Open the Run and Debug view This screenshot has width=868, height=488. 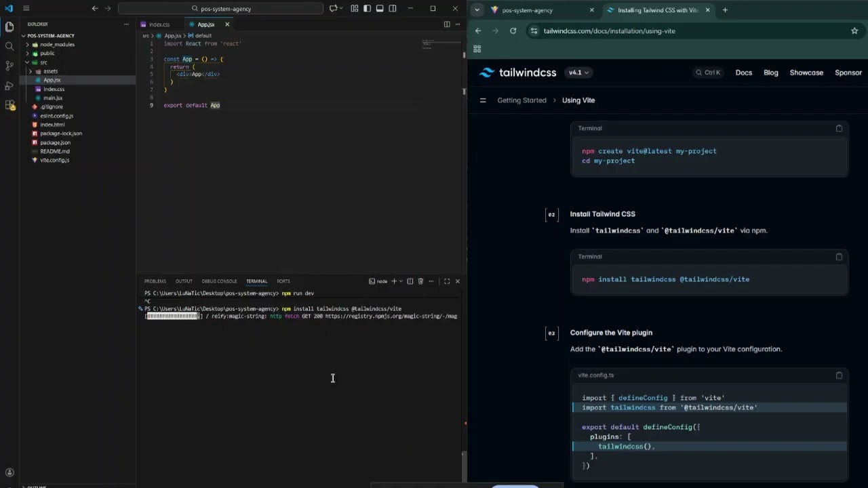click(x=9, y=85)
